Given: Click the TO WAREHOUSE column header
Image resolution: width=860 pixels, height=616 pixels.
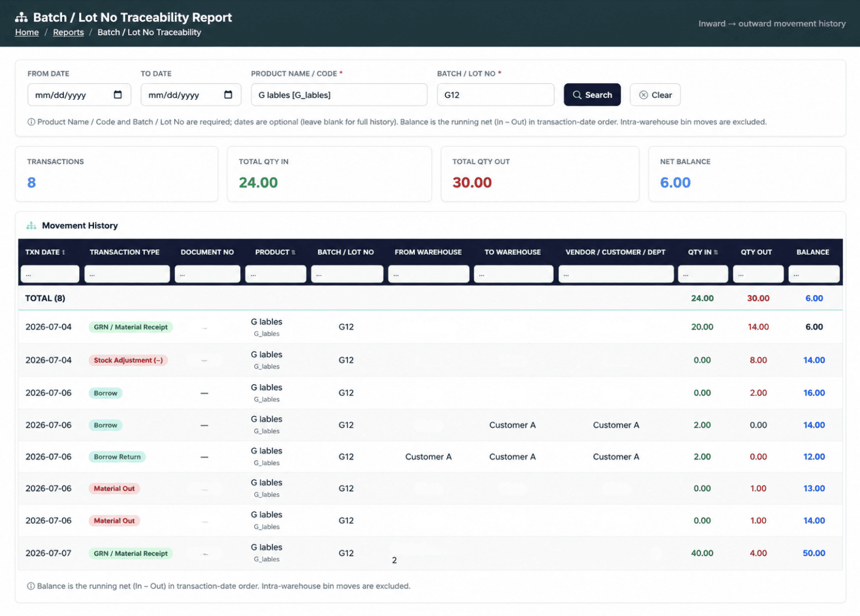Looking at the screenshot, I should click(512, 253).
